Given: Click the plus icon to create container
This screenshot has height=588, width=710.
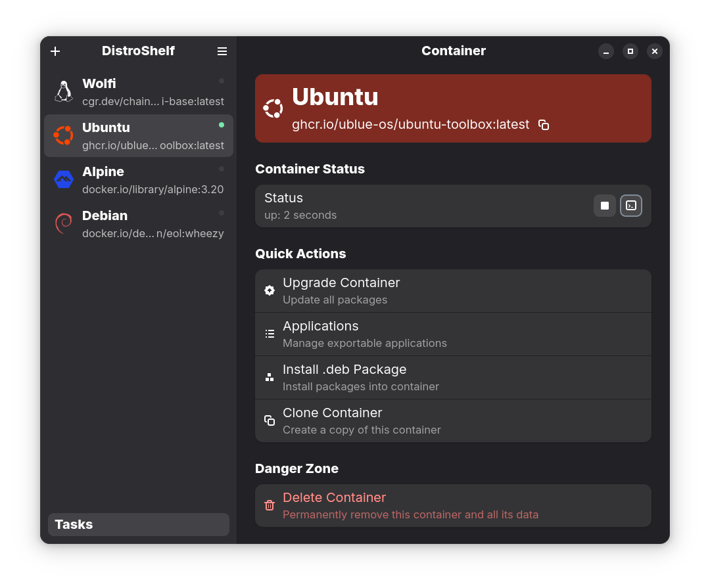Looking at the screenshot, I should point(55,51).
